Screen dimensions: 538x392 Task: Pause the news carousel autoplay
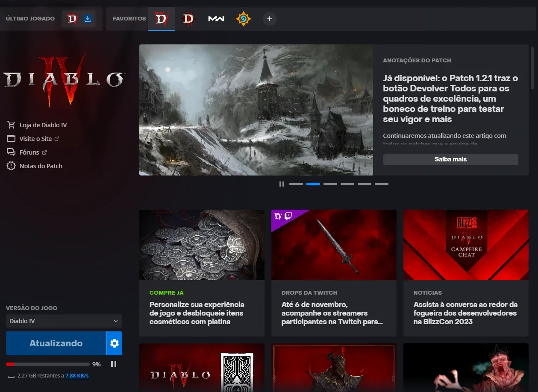click(x=282, y=184)
